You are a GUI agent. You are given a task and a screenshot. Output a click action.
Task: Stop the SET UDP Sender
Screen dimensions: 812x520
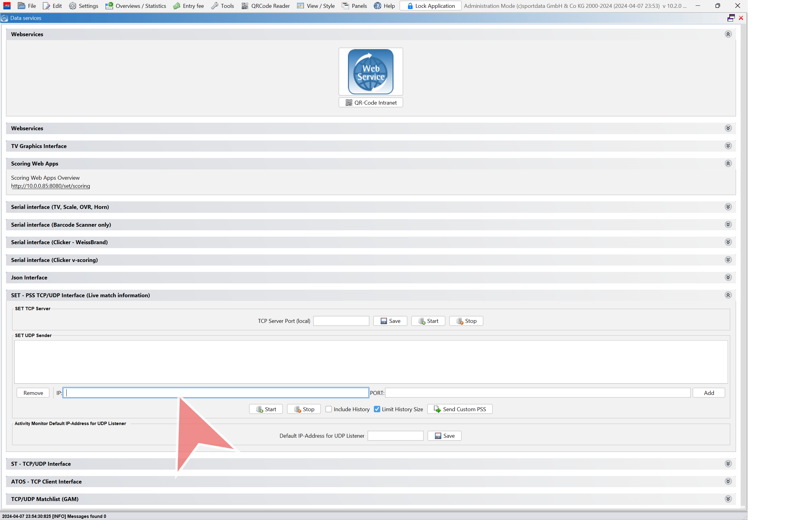[304, 409]
